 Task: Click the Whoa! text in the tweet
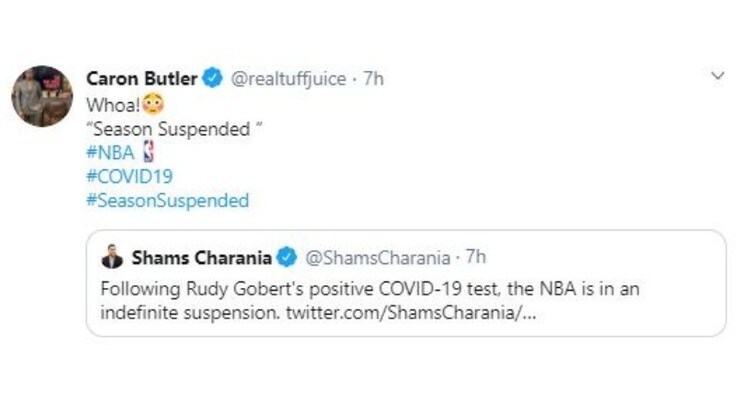[113, 105]
